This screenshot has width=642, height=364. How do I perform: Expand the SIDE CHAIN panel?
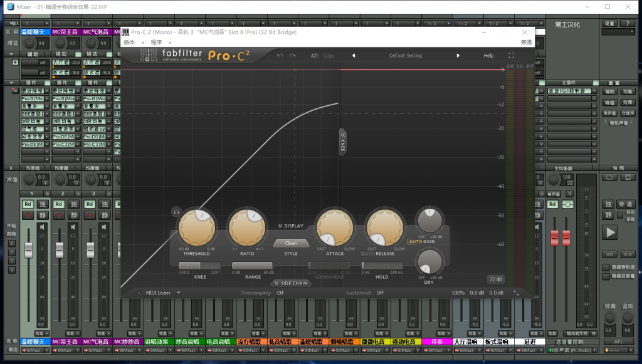click(x=291, y=283)
